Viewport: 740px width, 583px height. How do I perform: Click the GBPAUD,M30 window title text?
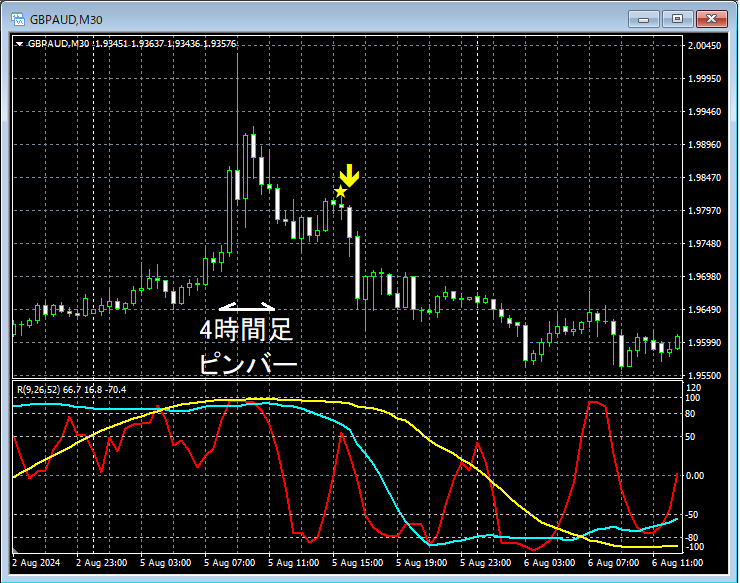pyautogui.click(x=66, y=20)
